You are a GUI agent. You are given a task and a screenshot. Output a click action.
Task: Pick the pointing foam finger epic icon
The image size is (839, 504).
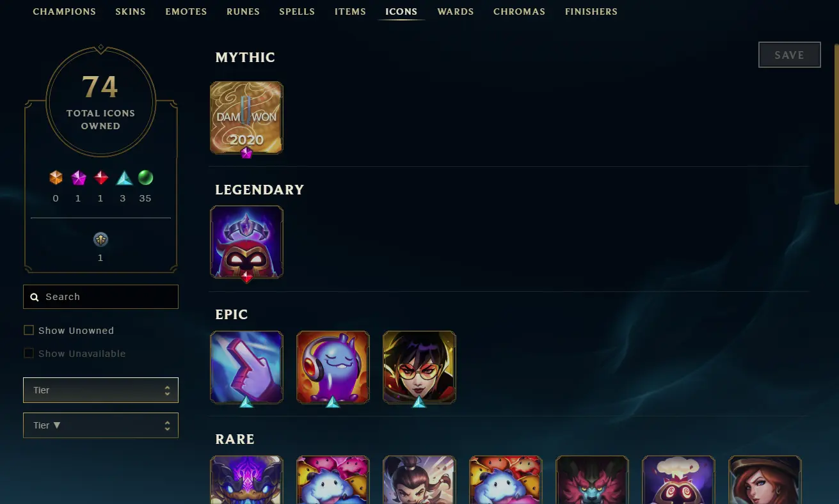click(x=246, y=367)
